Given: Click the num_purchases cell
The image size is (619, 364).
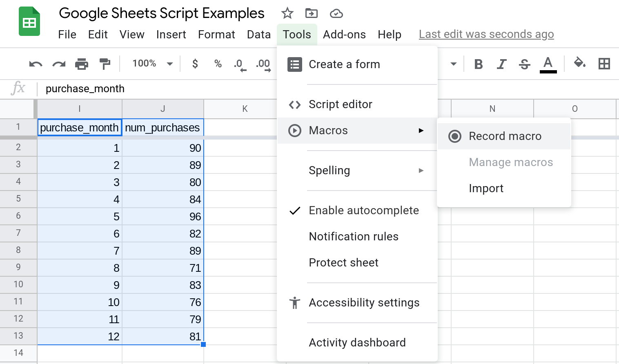Looking at the screenshot, I should 163,127.
